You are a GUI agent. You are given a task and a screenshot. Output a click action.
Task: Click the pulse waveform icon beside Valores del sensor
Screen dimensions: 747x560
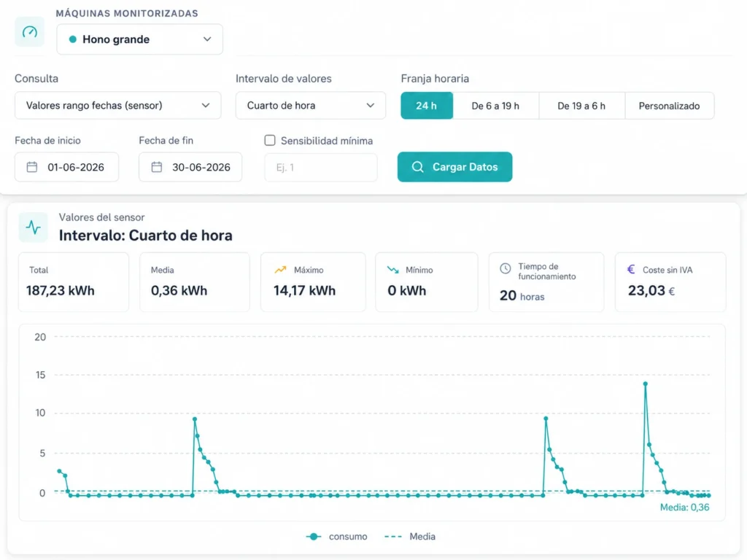click(34, 227)
